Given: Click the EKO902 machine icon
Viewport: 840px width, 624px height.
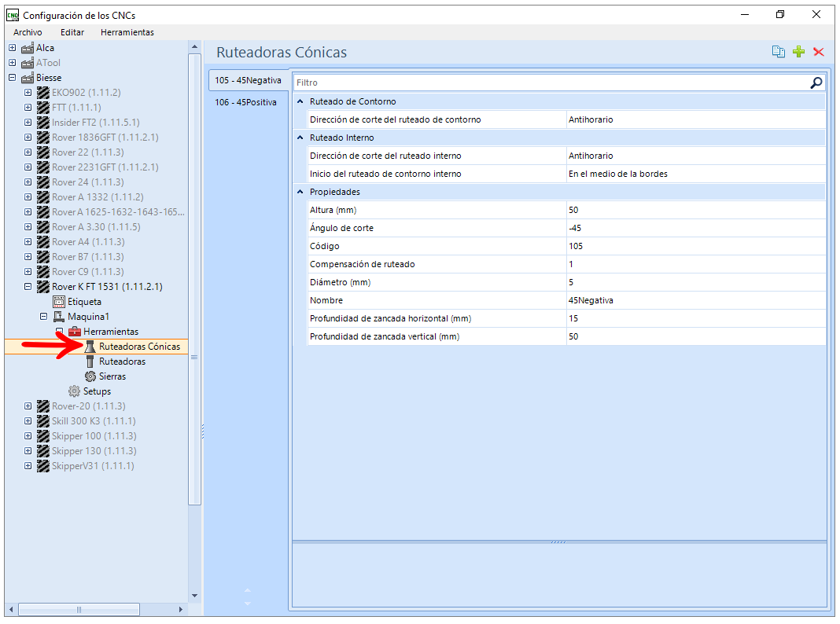Looking at the screenshot, I should (x=42, y=93).
